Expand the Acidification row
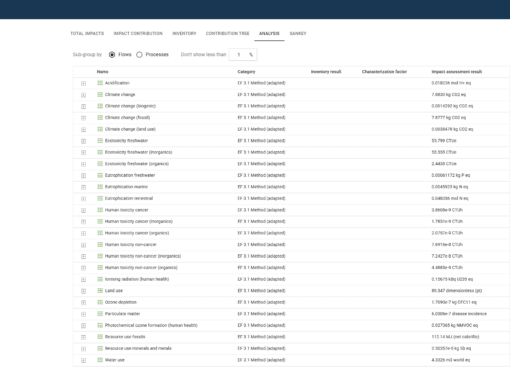 [x=83, y=83]
